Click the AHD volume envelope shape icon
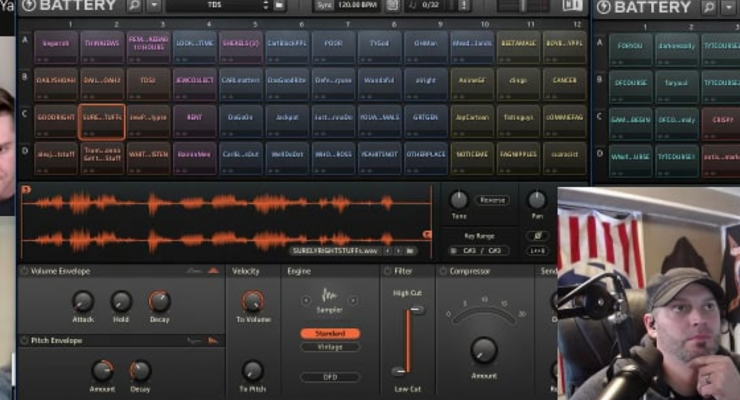This screenshot has height=400, width=740. click(212, 271)
